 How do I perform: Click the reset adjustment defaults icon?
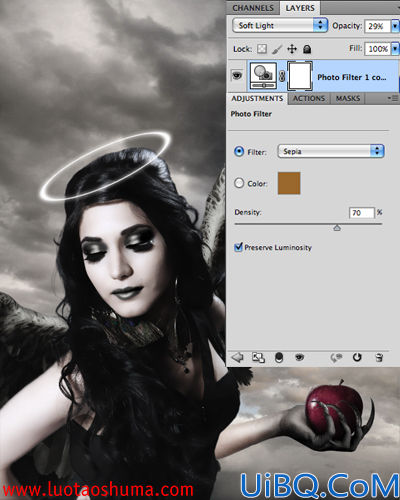pyautogui.click(x=357, y=357)
